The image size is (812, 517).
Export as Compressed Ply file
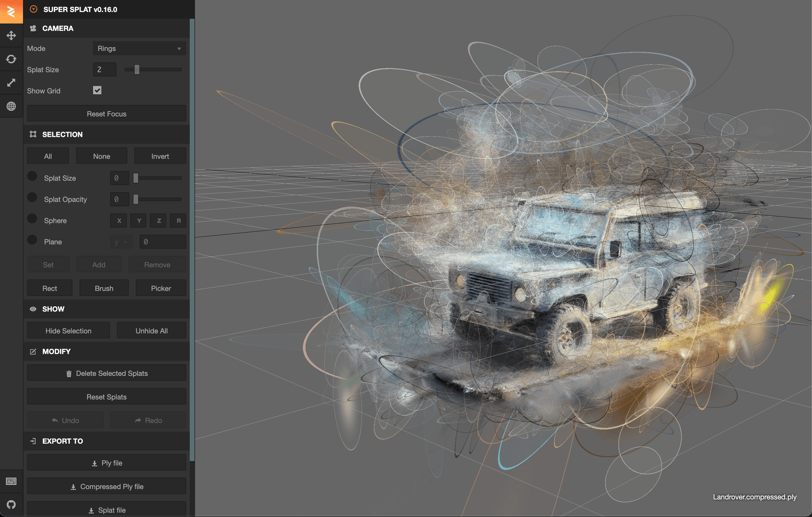click(x=106, y=486)
